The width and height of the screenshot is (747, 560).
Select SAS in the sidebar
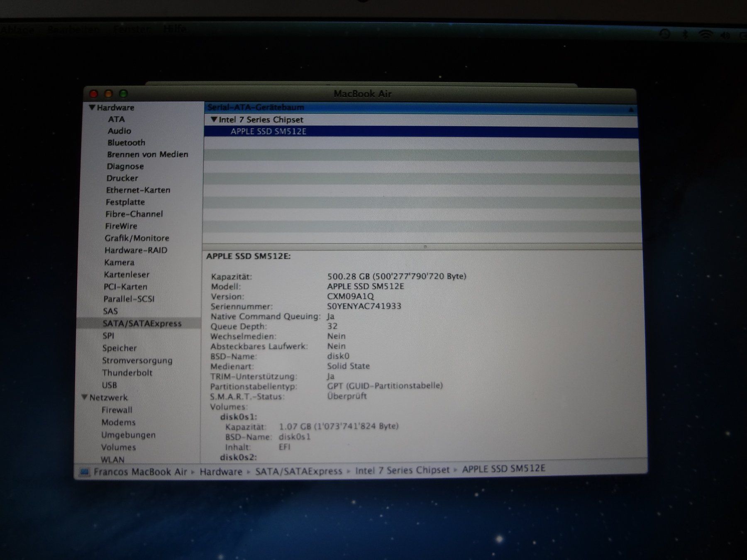coord(110,311)
